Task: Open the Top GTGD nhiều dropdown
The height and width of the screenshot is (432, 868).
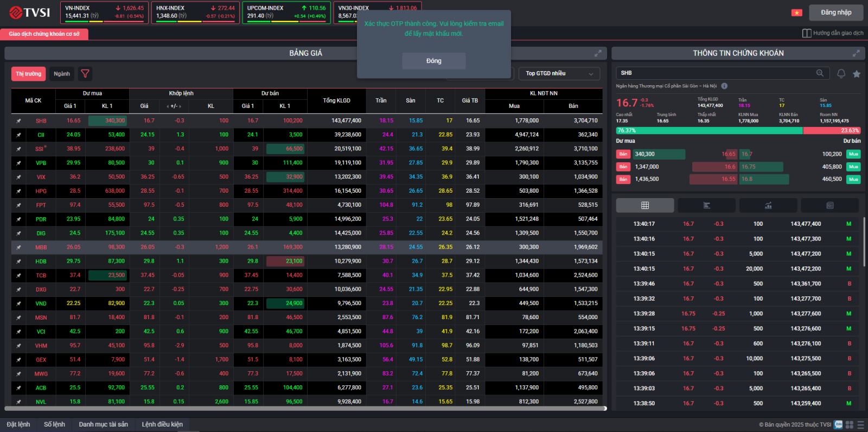Action: [x=559, y=73]
